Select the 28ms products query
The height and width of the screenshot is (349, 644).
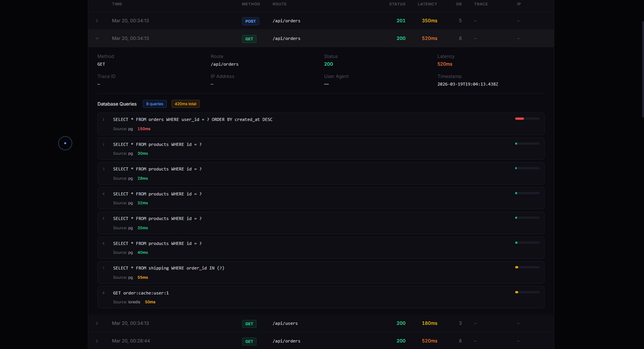click(321, 173)
